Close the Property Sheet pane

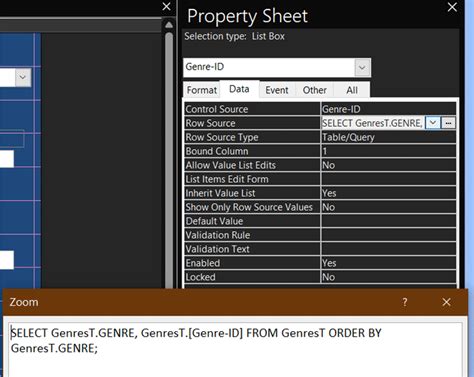point(452,7)
